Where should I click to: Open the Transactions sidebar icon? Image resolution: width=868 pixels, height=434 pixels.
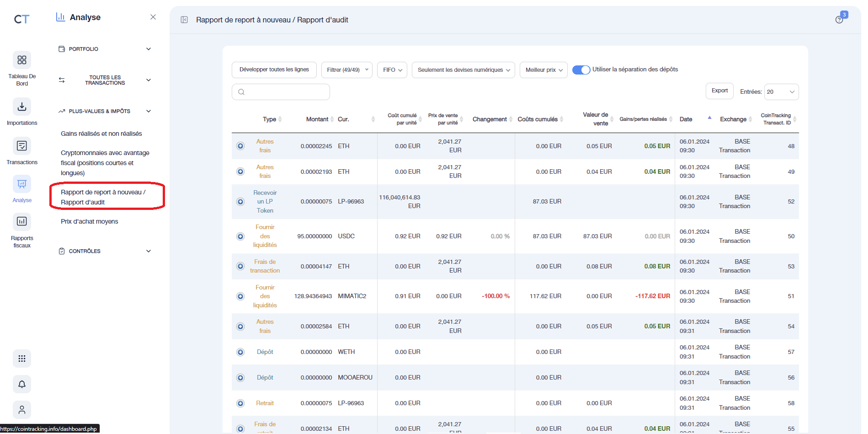[x=22, y=146]
